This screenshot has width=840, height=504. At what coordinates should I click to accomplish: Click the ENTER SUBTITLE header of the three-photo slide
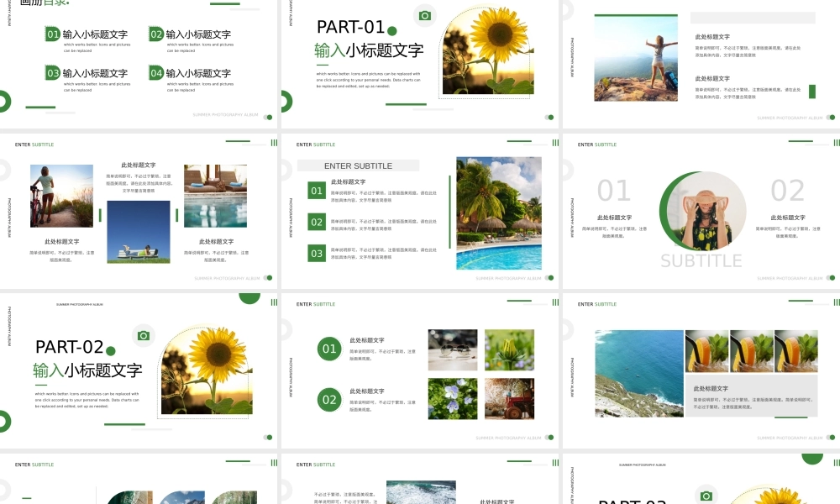coord(34,144)
